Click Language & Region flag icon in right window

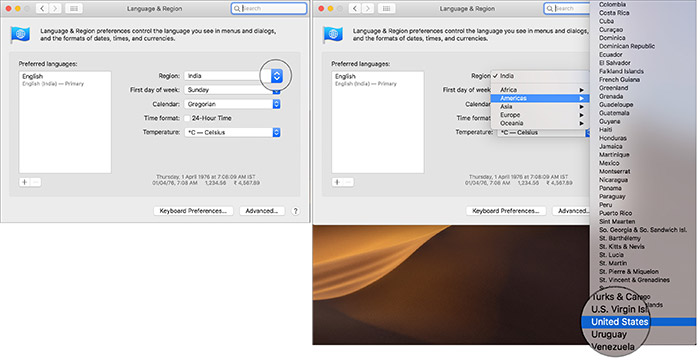pyautogui.click(x=333, y=35)
